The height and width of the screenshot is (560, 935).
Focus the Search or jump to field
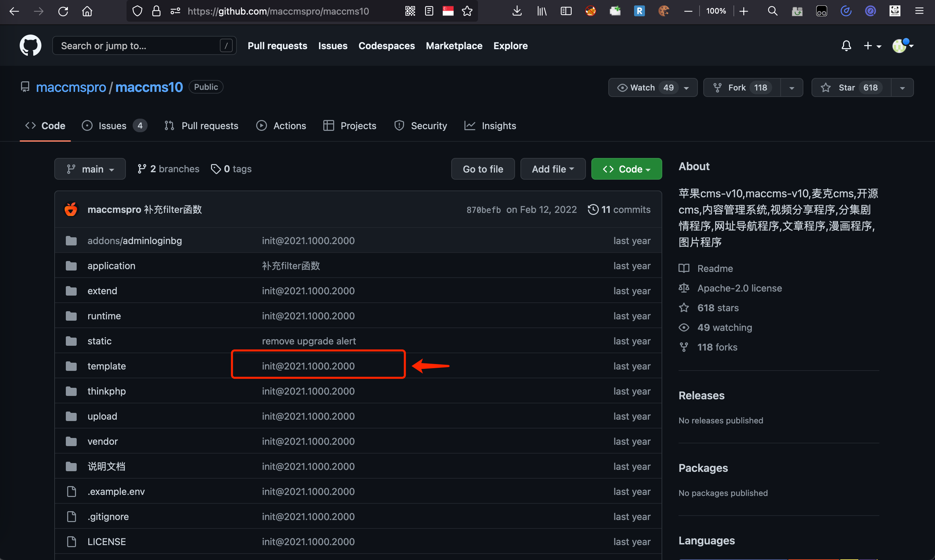pyautogui.click(x=144, y=46)
